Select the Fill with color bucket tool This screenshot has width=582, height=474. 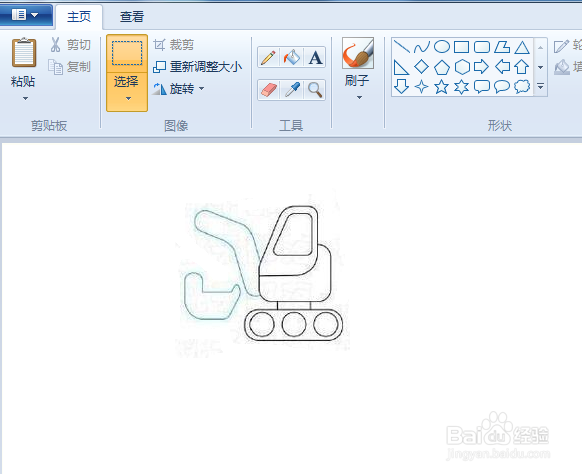coord(292,58)
